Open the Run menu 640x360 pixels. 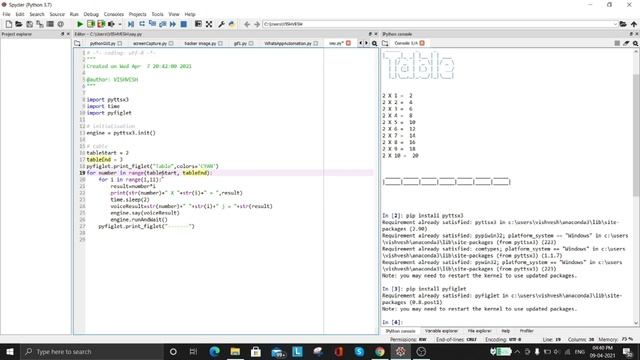(x=74, y=14)
